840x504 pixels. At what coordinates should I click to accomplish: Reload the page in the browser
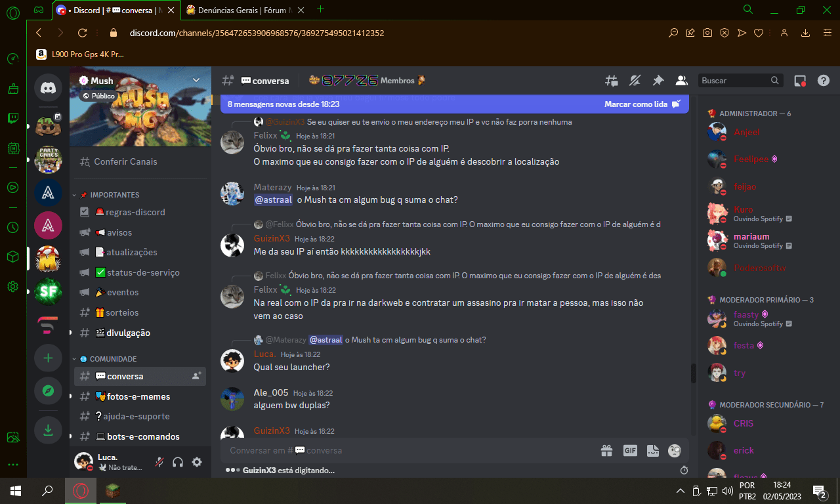pyautogui.click(x=82, y=33)
